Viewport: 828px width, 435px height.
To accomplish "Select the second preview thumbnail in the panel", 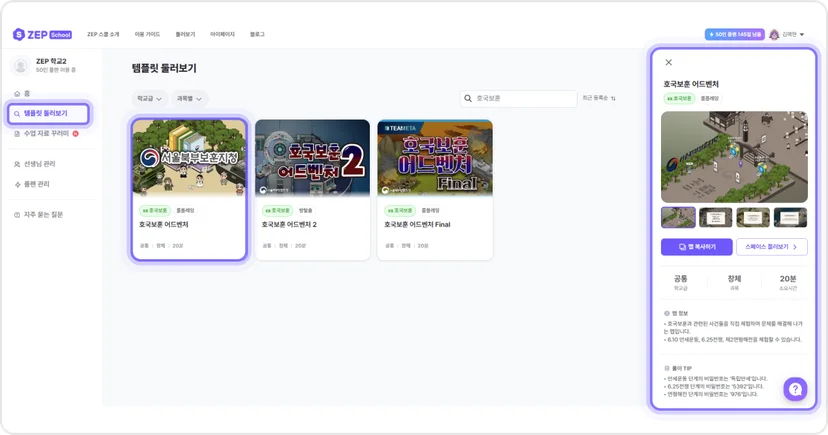I will (716, 218).
